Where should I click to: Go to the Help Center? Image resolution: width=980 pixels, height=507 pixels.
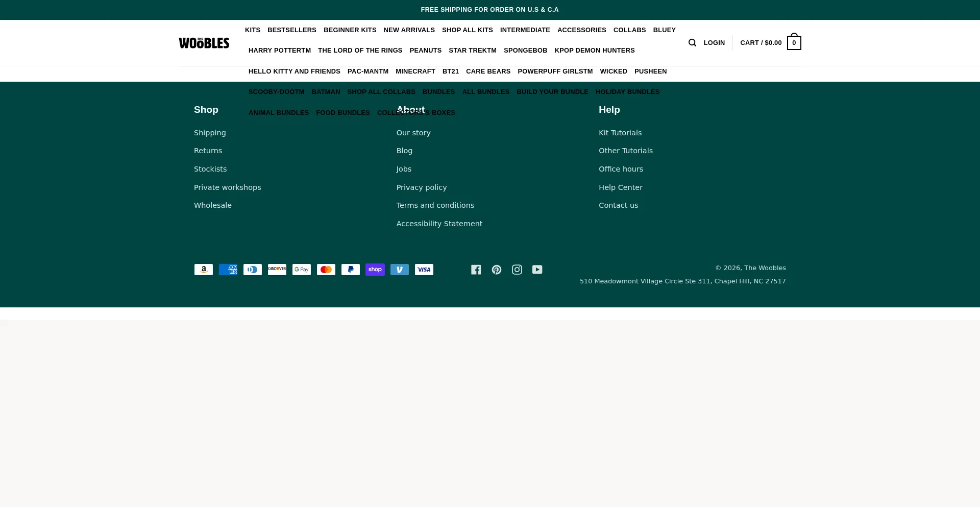621,187
